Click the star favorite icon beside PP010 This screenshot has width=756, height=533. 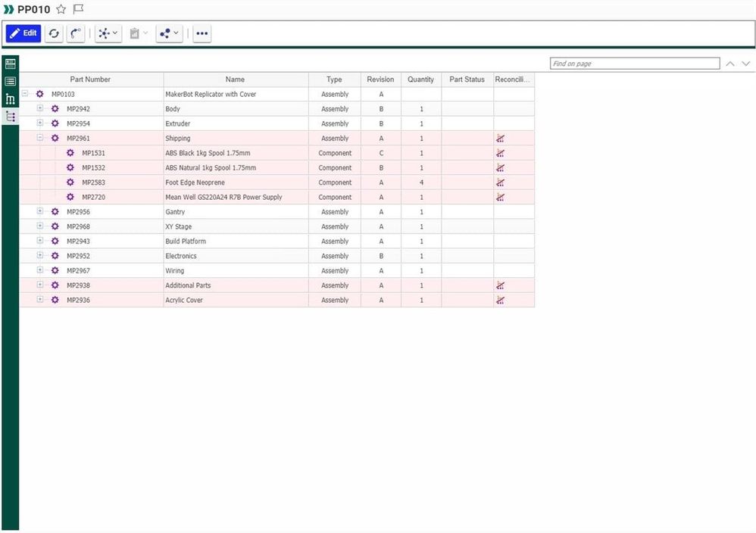click(61, 9)
